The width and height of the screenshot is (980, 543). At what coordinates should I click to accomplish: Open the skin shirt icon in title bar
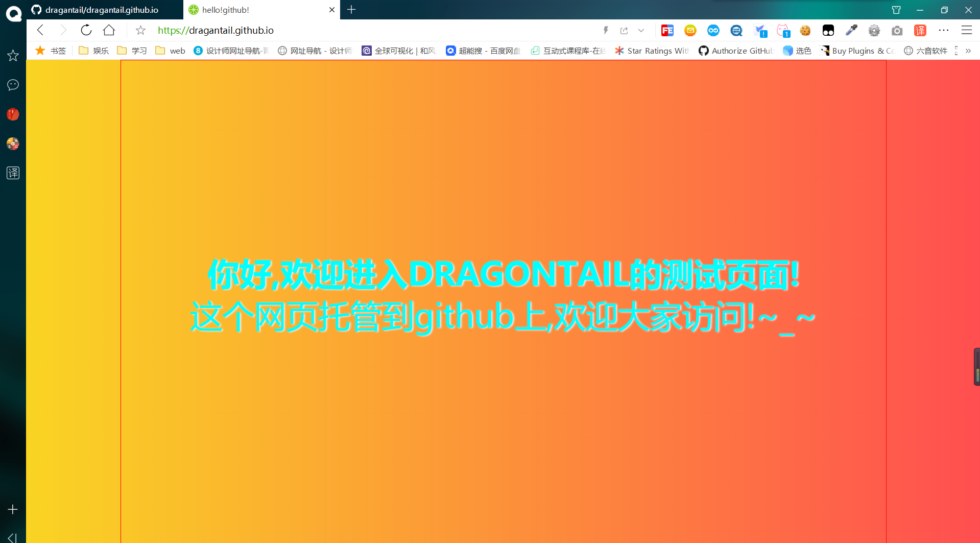pos(896,10)
